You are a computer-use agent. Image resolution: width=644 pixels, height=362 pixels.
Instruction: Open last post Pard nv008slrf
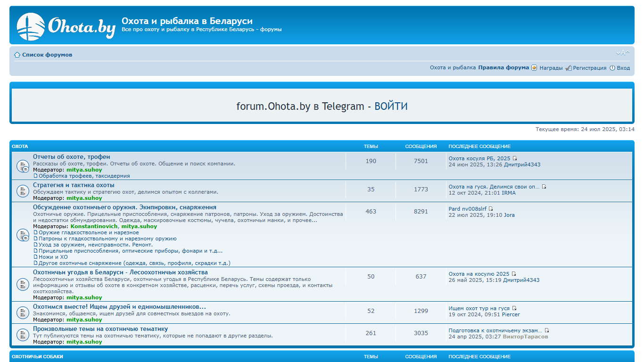[468, 209]
